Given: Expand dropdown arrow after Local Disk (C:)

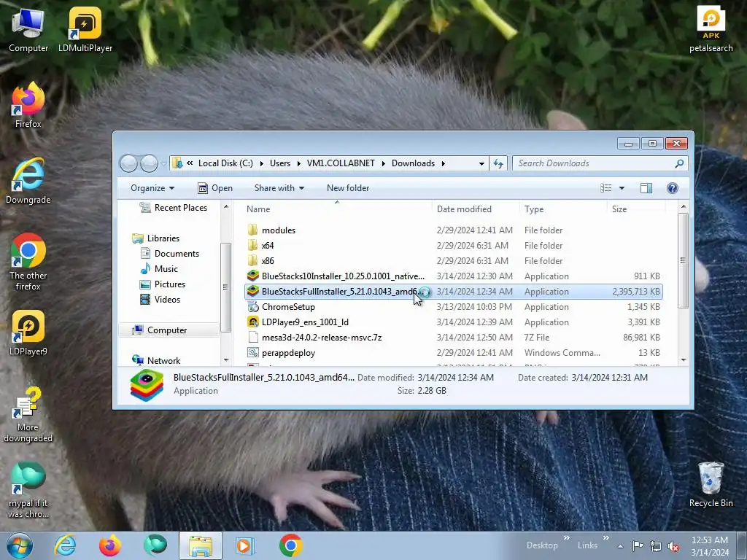Looking at the screenshot, I should [x=262, y=163].
